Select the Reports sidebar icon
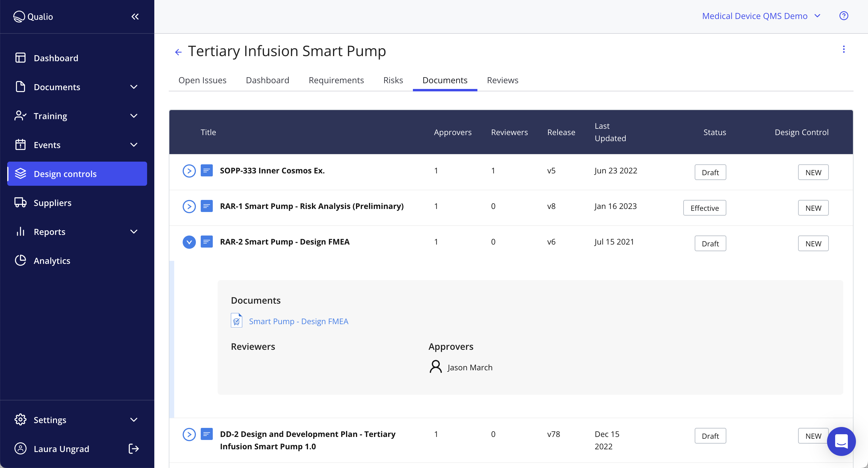Image resolution: width=868 pixels, height=468 pixels. click(20, 232)
